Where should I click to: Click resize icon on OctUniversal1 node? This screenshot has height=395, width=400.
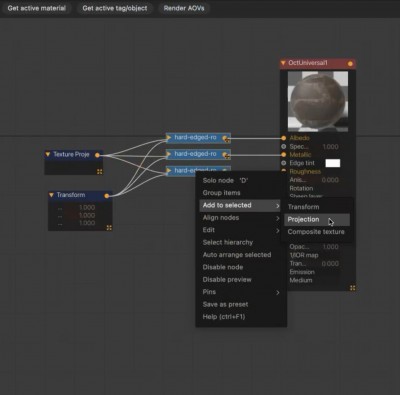353,288
